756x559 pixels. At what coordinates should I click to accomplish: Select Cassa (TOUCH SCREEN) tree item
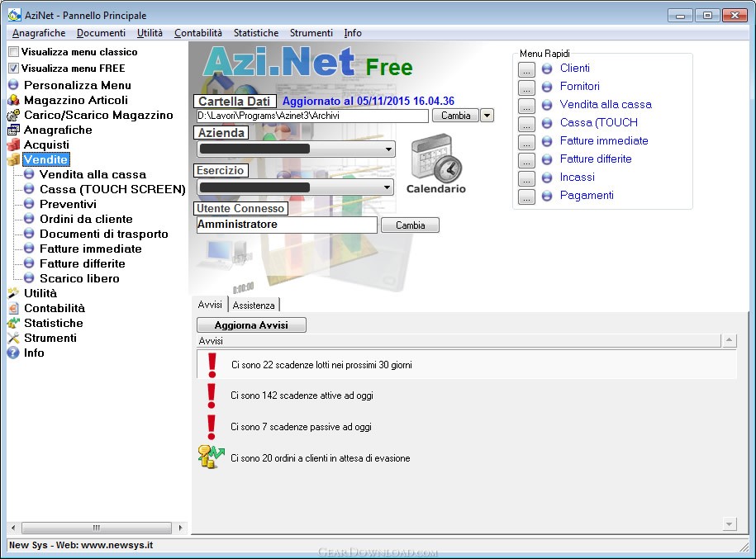[x=112, y=189]
